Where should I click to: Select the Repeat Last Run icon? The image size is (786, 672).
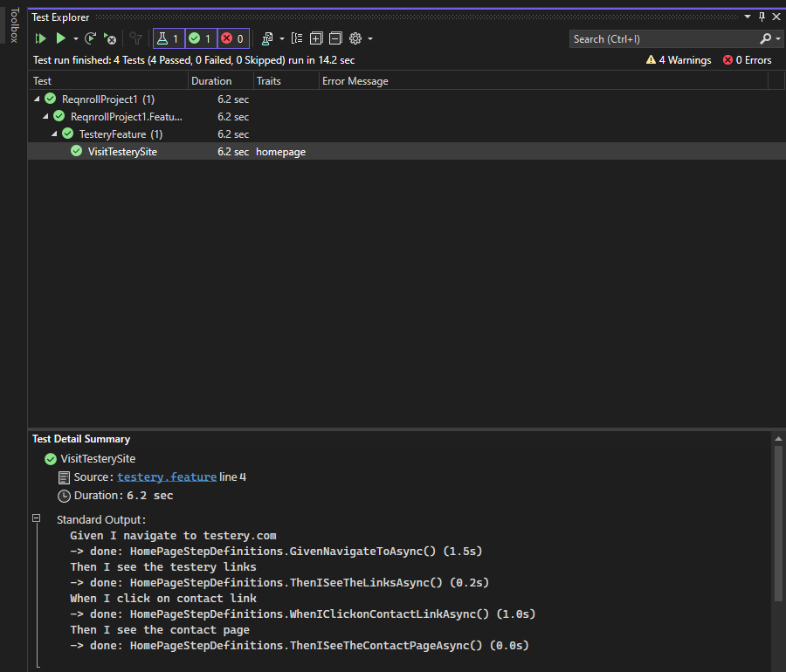click(91, 38)
